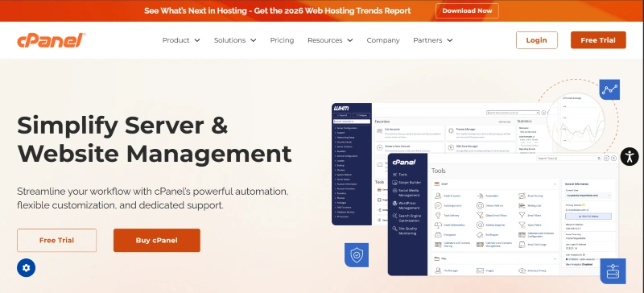Expand the Partners navigation dropdown
This screenshot has height=293, width=644.
[433, 40]
